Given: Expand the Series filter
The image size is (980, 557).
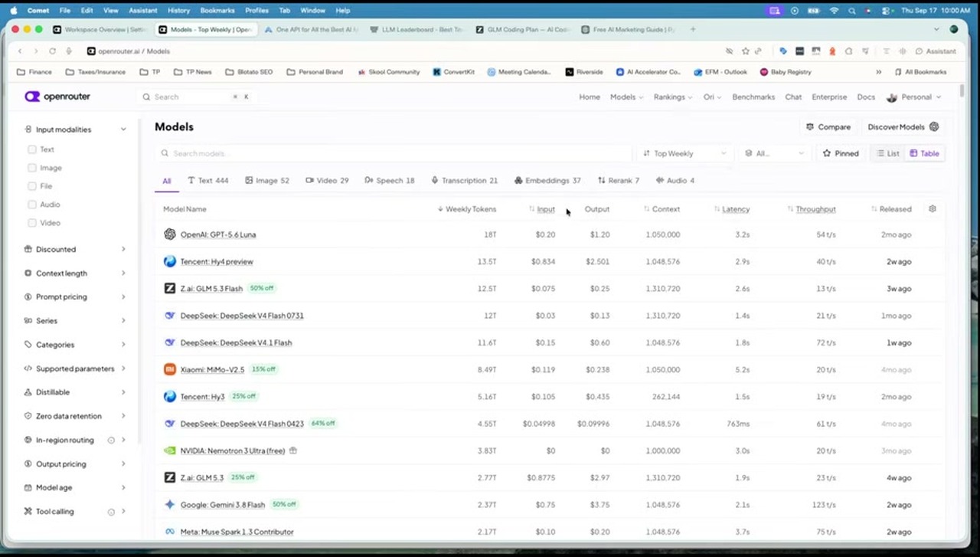Looking at the screenshot, I should coord(75,320).
